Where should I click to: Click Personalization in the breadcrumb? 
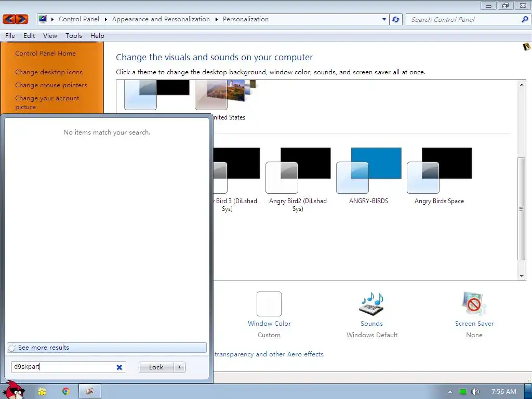coord(246,19)
